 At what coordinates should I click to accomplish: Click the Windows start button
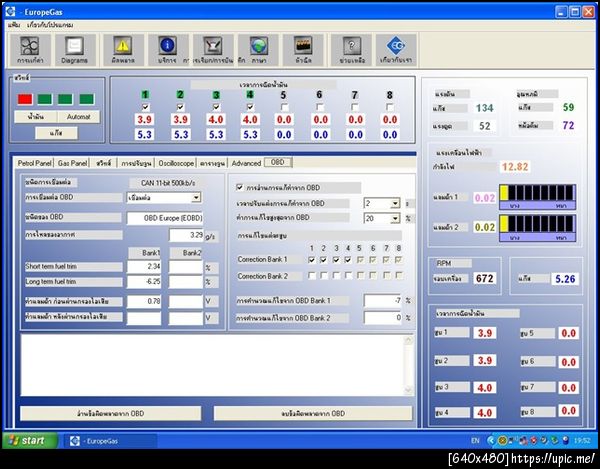click(x=30, y=441)
